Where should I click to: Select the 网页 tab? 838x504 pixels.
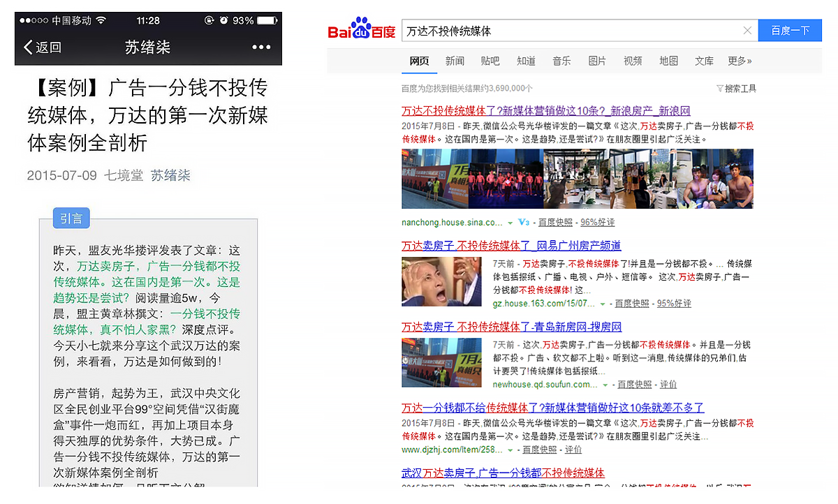pyautogui.click(x=419, y=61)
